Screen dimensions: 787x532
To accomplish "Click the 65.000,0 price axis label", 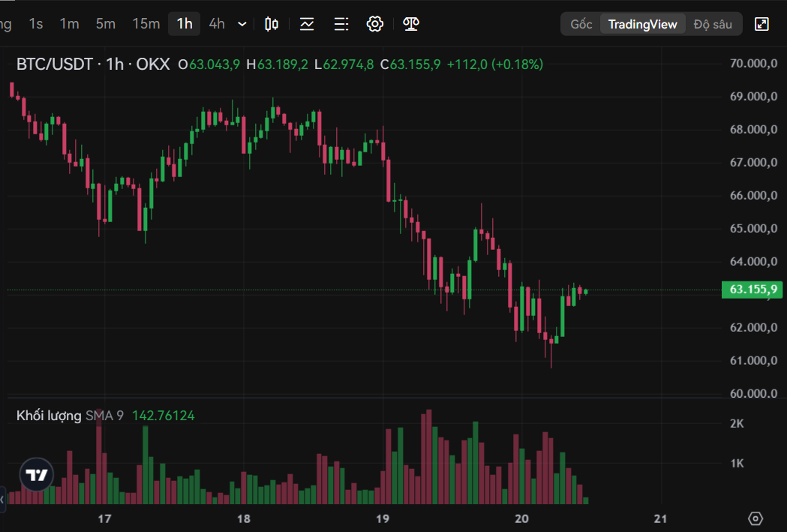I will [753, 229].
